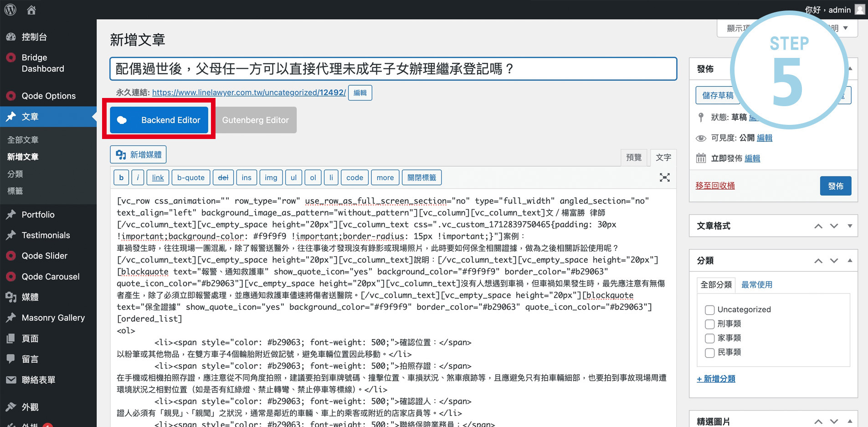Viewport: 868px width, 427px height.
Task: Open 標籤 tags submenu
Action: pyautogui.click(x=15, y=191)
